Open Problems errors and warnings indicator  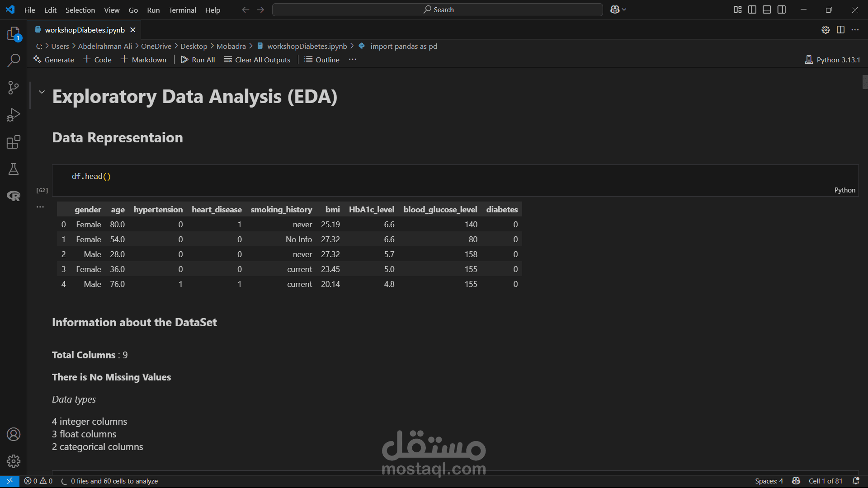point(38,481)
